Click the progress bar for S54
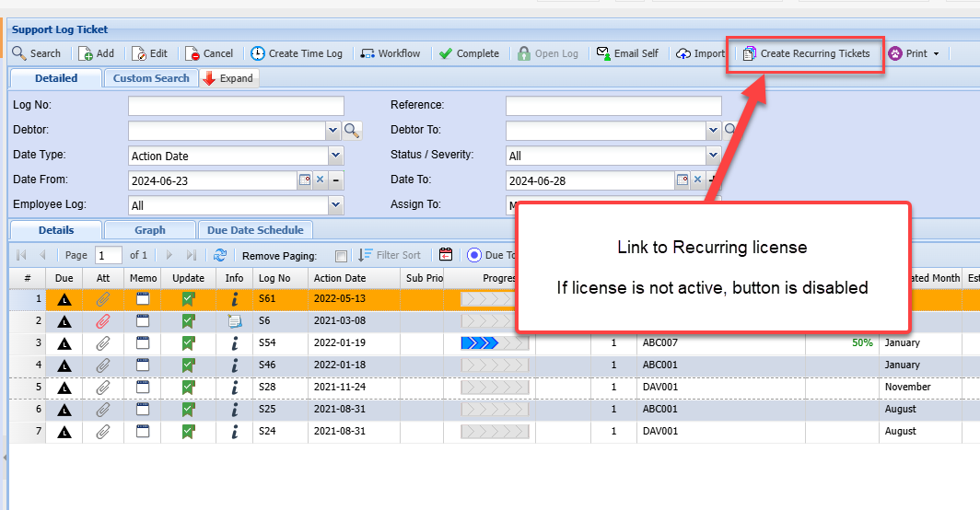This screenshot has height=510, width=980. coord(495,343)
